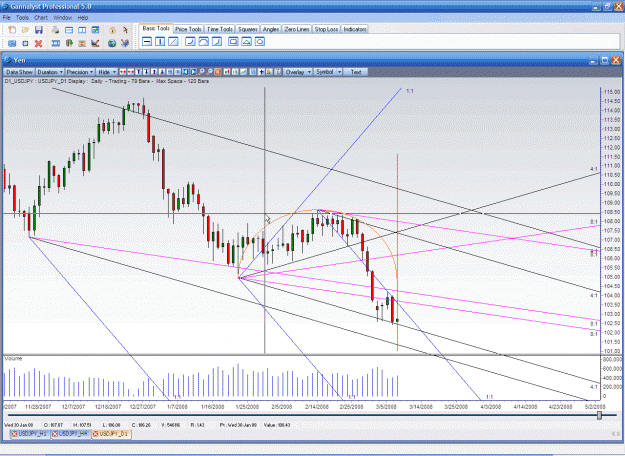The height and width of the screenshot is (456, 625).
Task: Click the orange X icon in chart toolbar
Action: [x=218, y=72]
